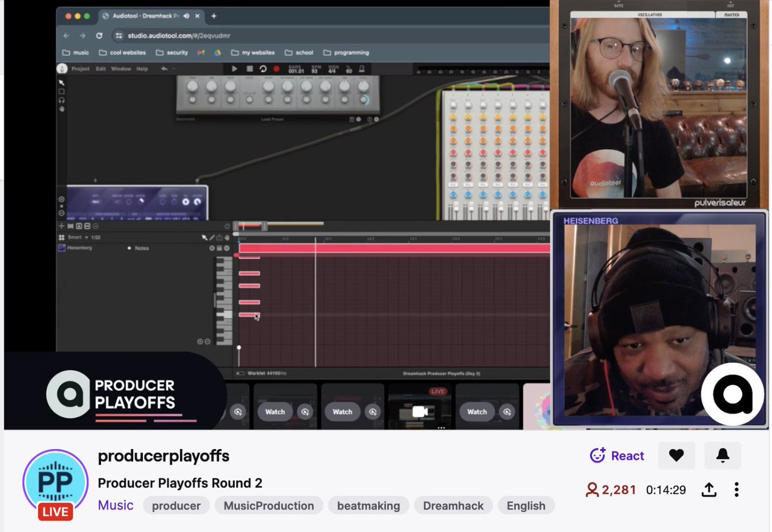Viewport: 772px width, 532px height.
Task: Click the timeline zoom-in plus button below the piano keys
Action: tap(199, 342)
